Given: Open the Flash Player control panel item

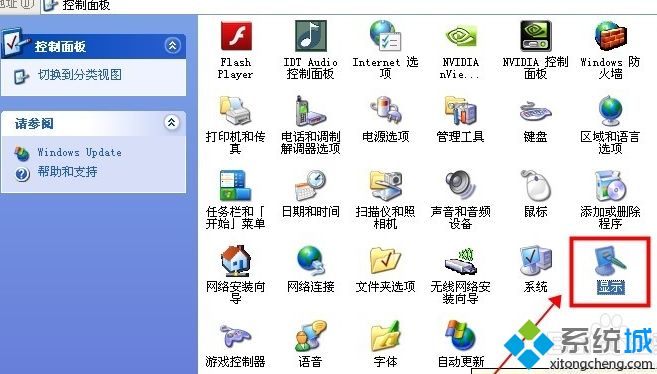Looking at the screenshot, I should pos(236,37).
